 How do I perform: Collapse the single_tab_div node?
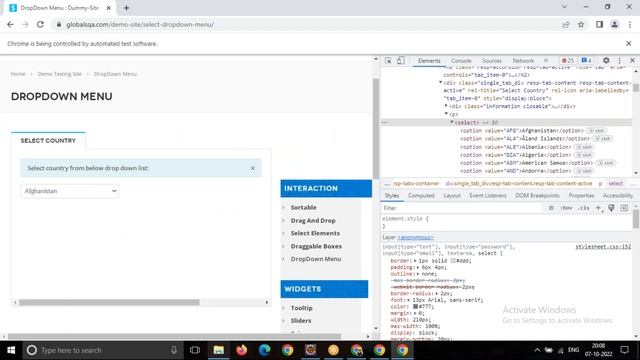(x=440, y=83)
